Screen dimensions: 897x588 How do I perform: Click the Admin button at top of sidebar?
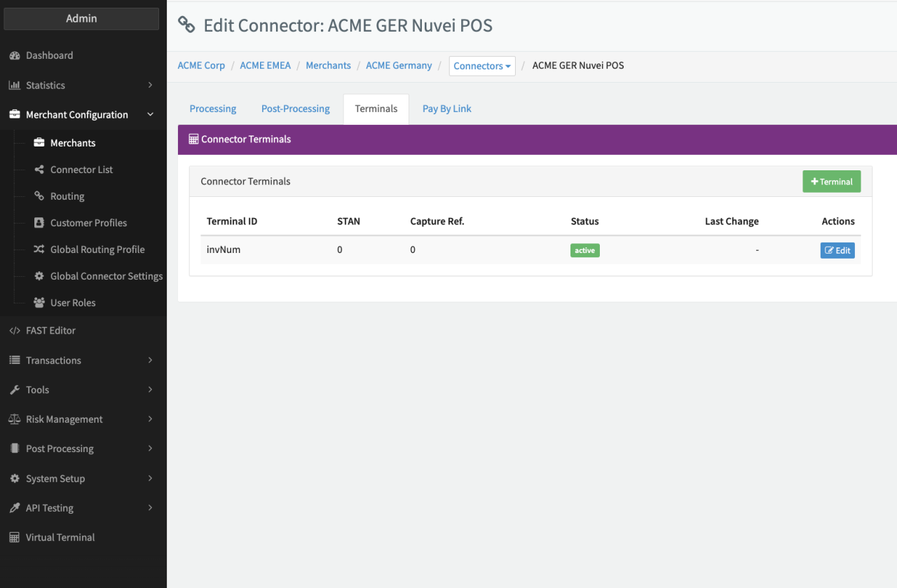pos(81,19)
